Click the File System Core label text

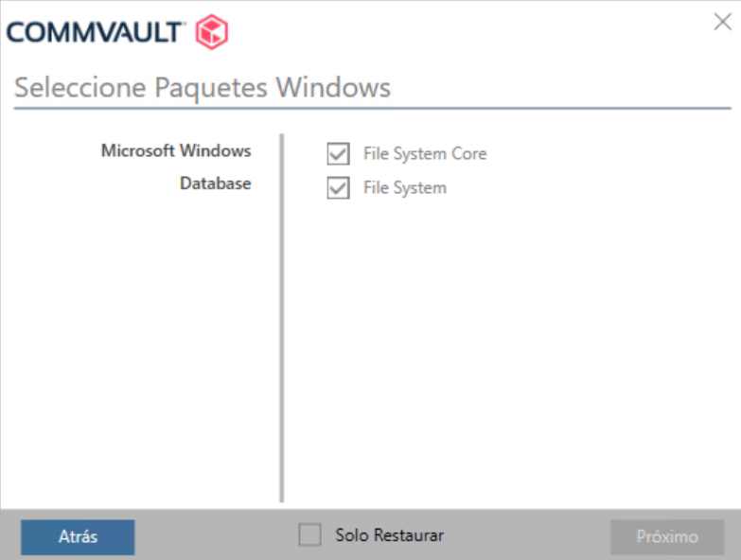pyautogui.click(x=425, y=153)
